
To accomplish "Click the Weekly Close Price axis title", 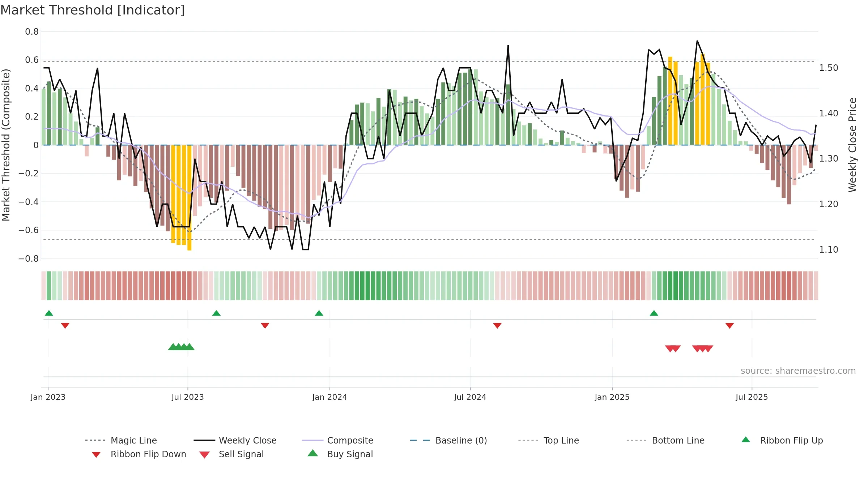I will pyautogui.click(x=852, y=145).
